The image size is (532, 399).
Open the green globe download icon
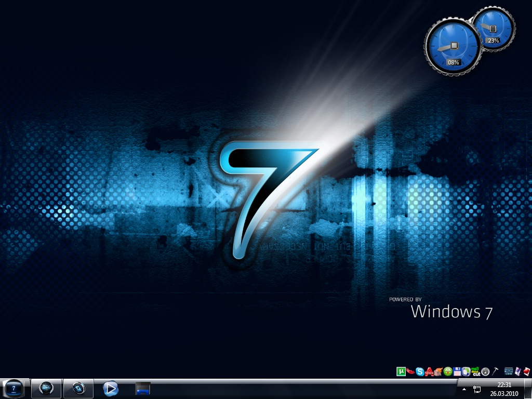tap(448, 372)
